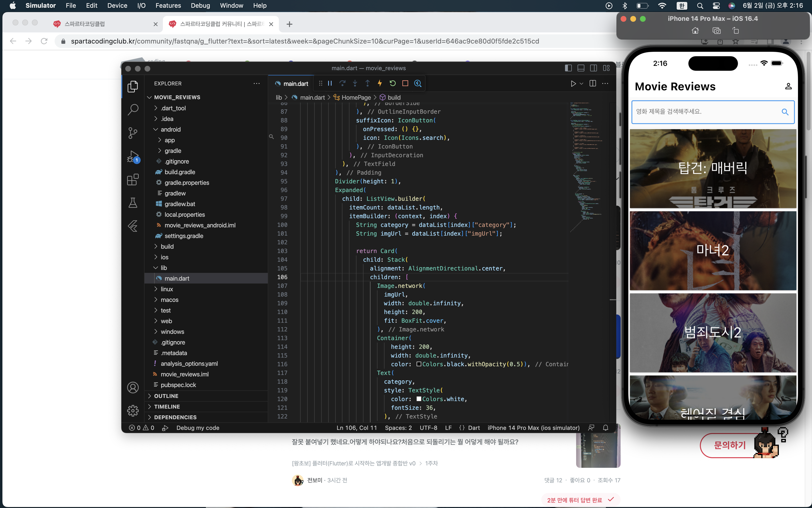Open the Search view in activity bar
Image resolution: width=812 pixels, height=508 pixels.
(133, 109)
